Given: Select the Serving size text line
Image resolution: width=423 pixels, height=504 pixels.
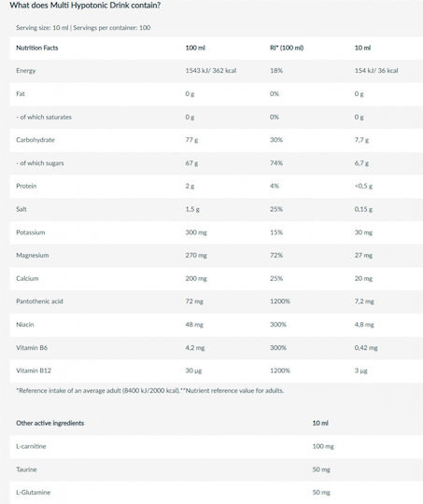Looking at the screenshot, I should pyautogui.click(x=83, y=28).
